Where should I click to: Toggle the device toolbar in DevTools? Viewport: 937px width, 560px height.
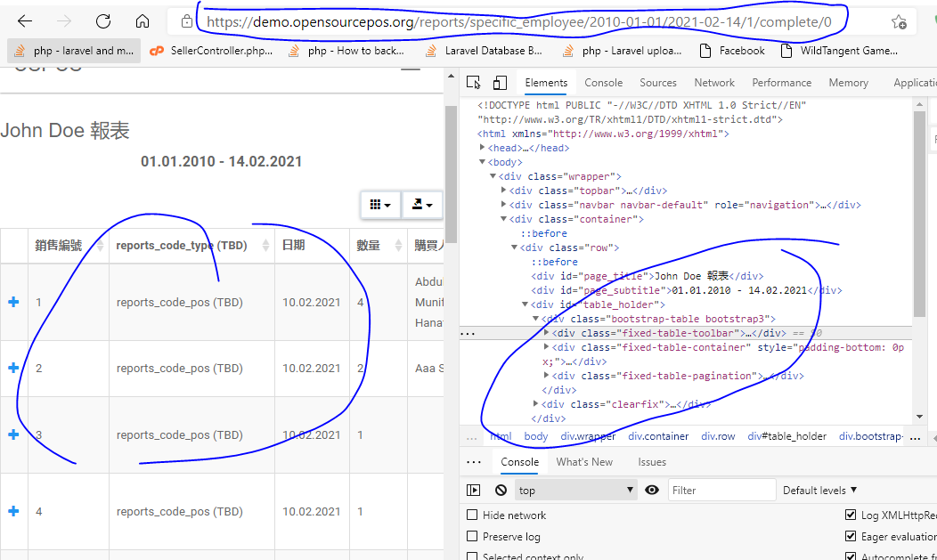(x=499, y=82)
